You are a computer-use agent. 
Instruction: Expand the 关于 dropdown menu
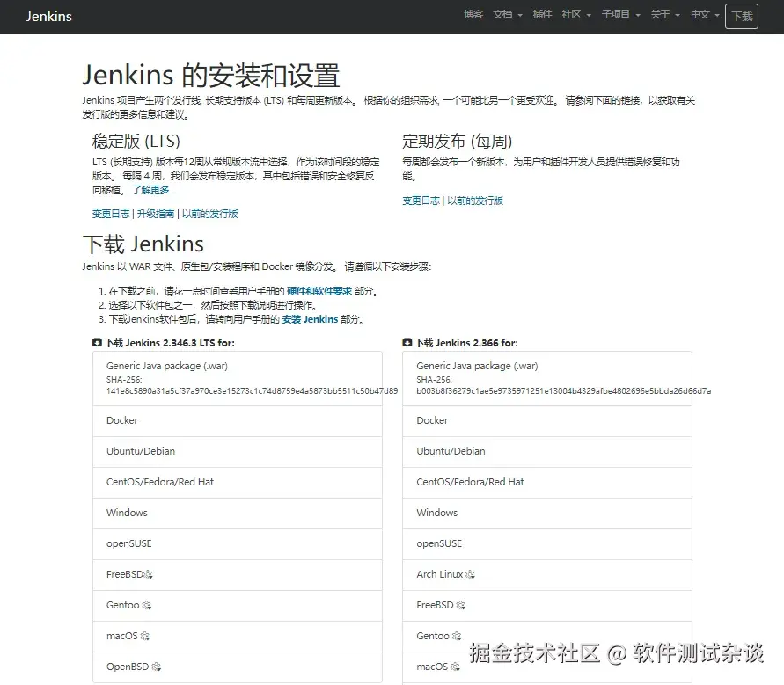coord(665,14)
